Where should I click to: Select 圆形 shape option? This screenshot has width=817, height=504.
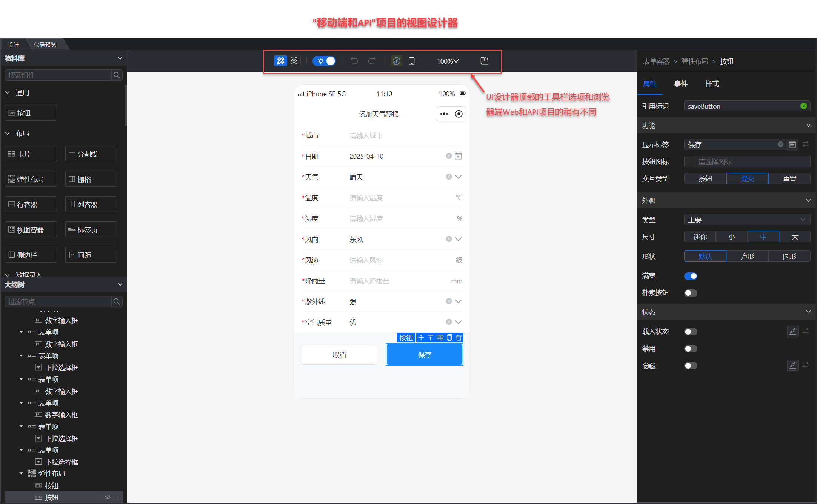[x=789, y=256]
